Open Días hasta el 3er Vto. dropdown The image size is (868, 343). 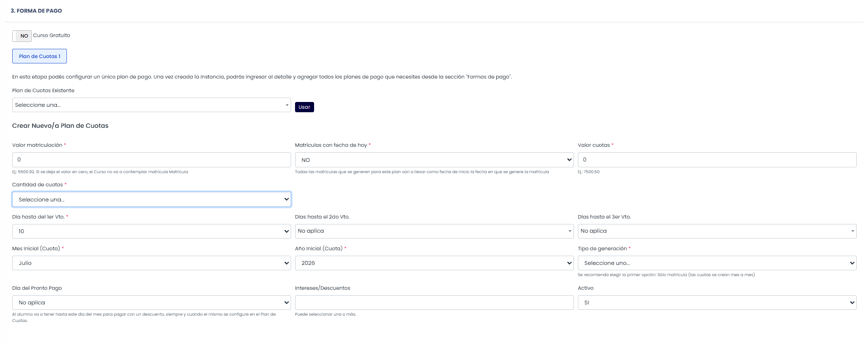click(x=717, y=231)
